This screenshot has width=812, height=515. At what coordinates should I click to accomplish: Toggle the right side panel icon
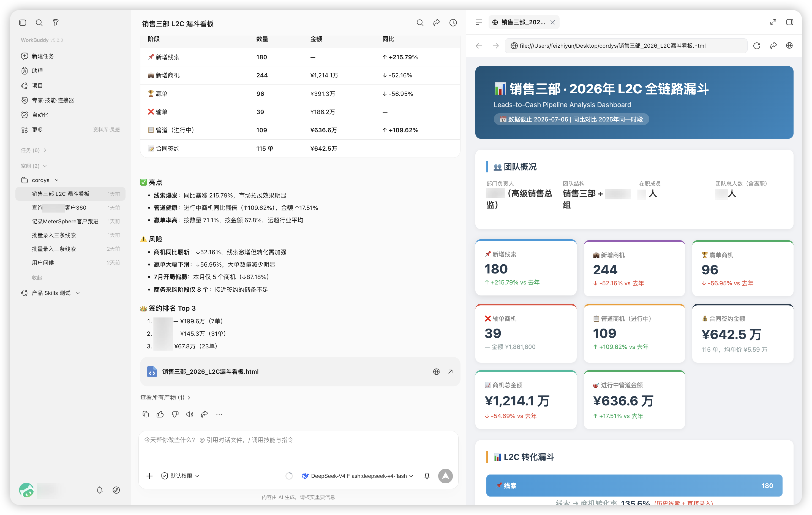790,22
